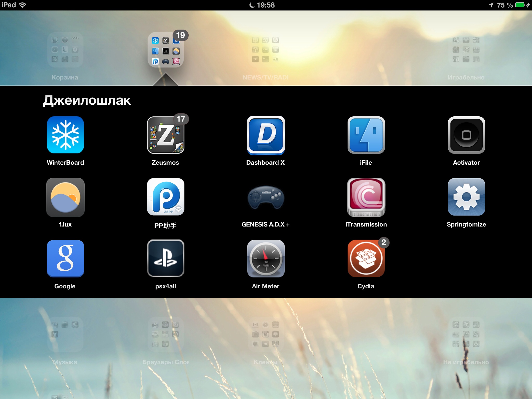The image size is (532, 399).
Task: Tap the Activator label text
Action: [x=466, y=163]
